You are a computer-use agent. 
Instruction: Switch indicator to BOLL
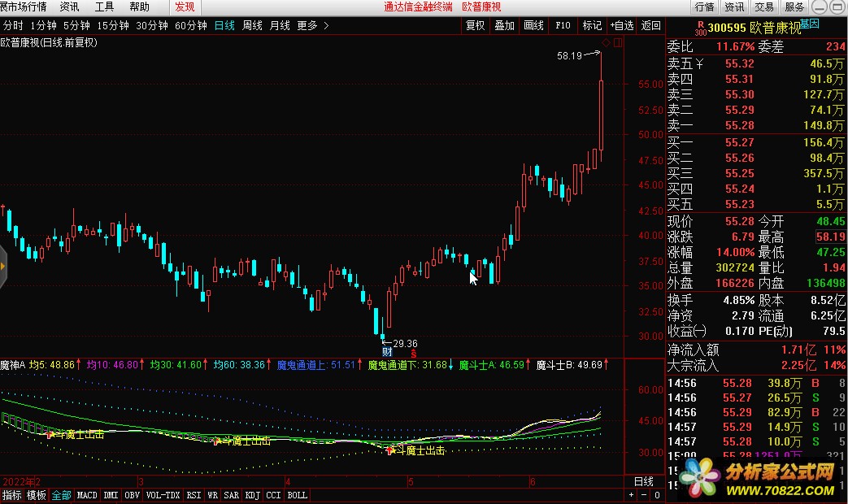pos(297,495)
